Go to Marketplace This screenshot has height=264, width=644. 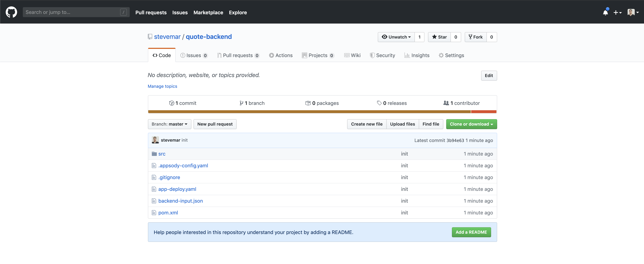point(208,12)
